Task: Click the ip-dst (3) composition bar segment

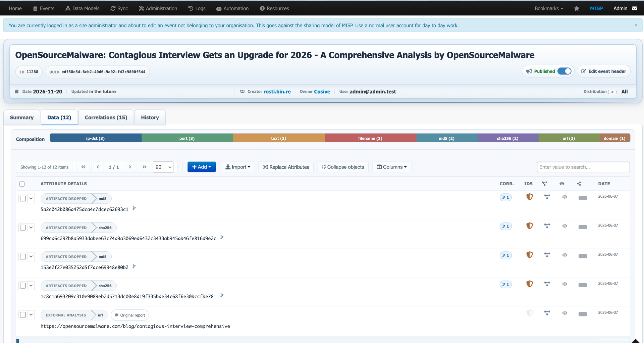Action: pos(96,138)
